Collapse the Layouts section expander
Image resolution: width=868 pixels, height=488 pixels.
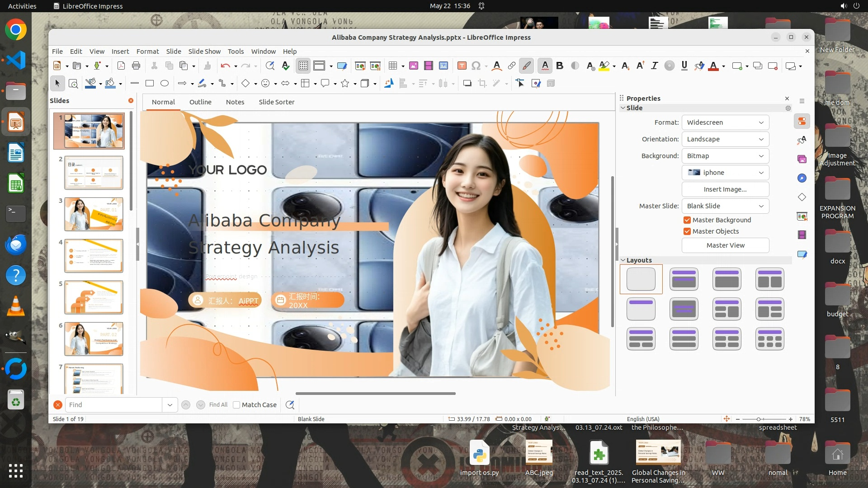click(623, 260)
